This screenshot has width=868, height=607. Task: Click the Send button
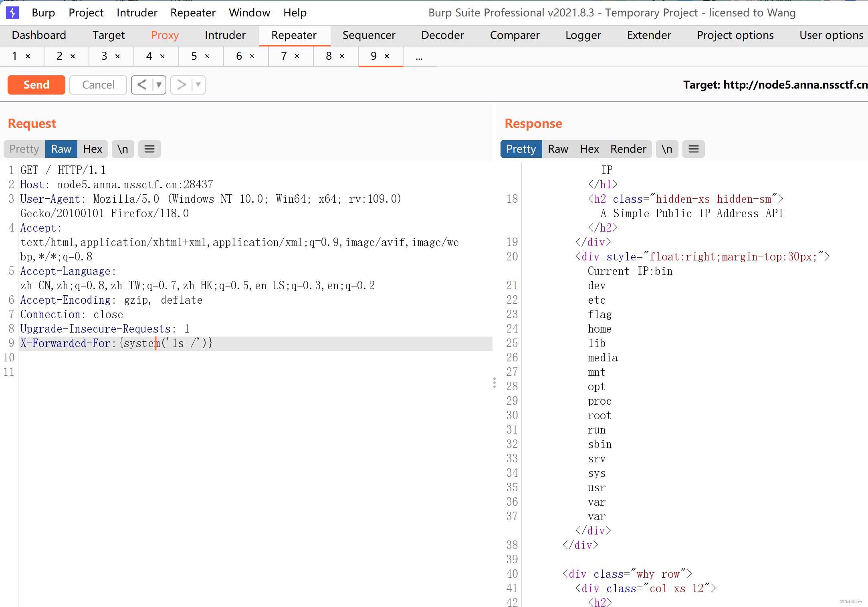[x=36, y=85]
